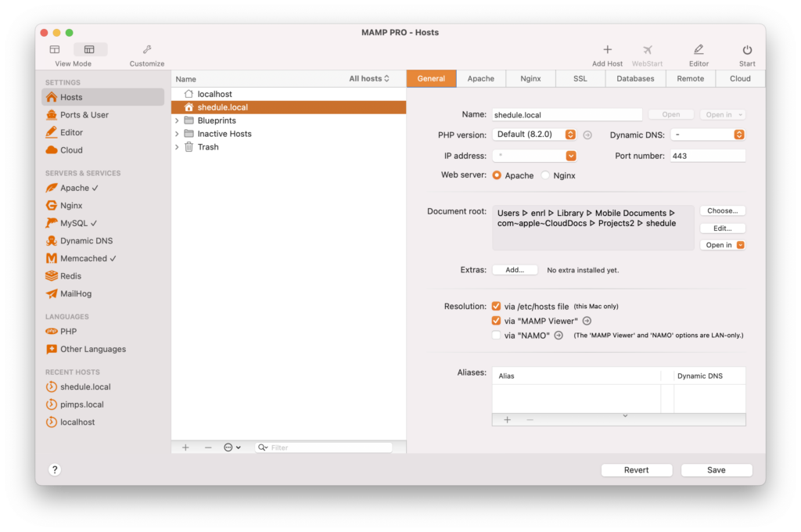The height and width of the screenshot is (532, 801).
Task: Expand the Inactive Hosts folder
Action: pos(178,134)
